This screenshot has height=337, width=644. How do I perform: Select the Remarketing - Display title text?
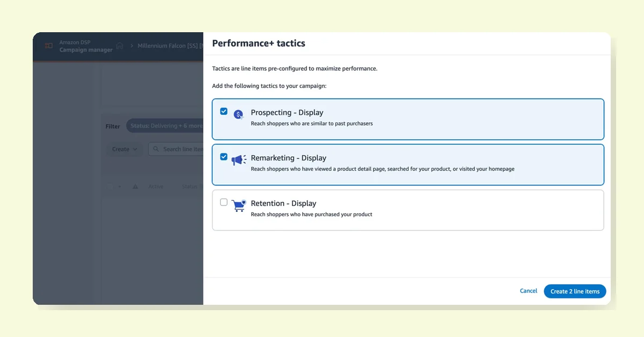[289, 158]
